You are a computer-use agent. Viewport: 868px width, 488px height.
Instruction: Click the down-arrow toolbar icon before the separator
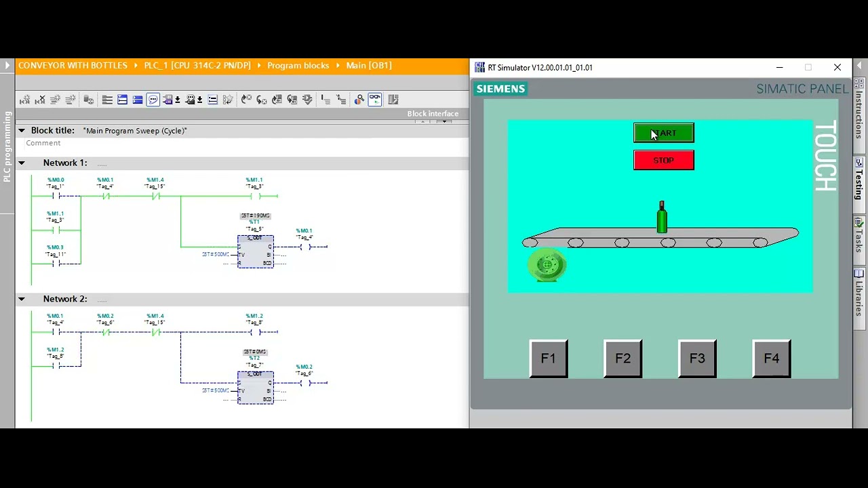(x=307, y=100)
